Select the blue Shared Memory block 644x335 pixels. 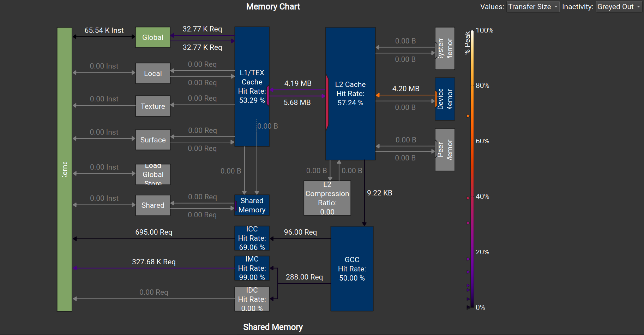tap(252, 205)
